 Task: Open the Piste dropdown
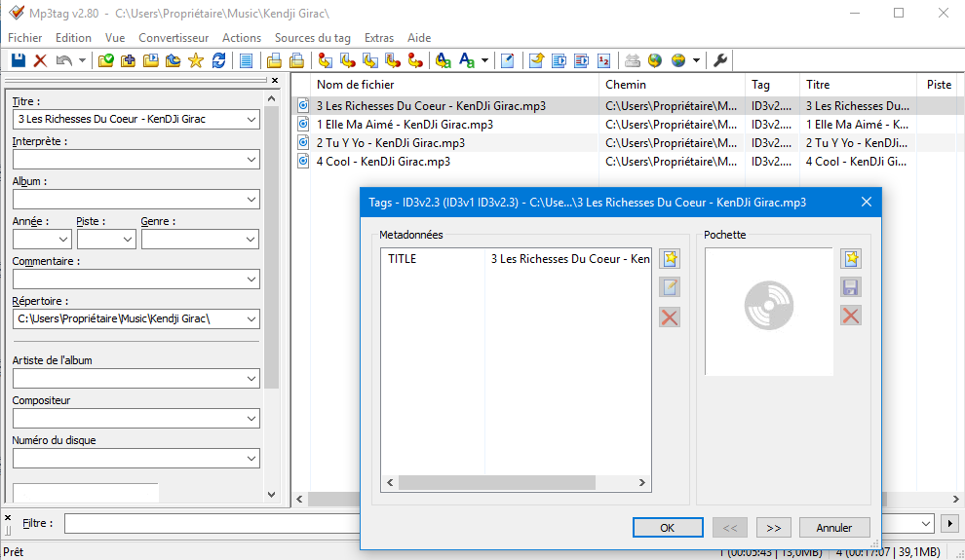click(x=128, y=240)
